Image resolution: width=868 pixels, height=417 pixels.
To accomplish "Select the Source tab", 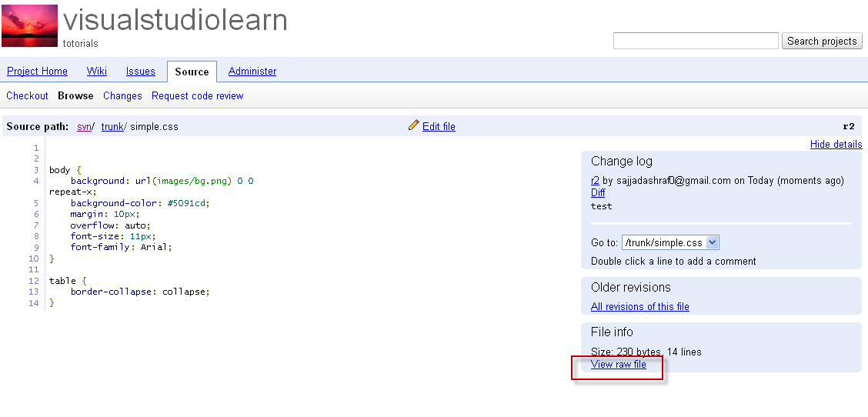I will click(x=192, y=72).
